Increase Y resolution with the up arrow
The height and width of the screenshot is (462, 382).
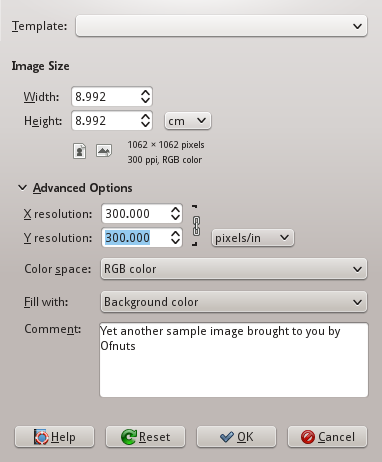[x=175, y=234]
